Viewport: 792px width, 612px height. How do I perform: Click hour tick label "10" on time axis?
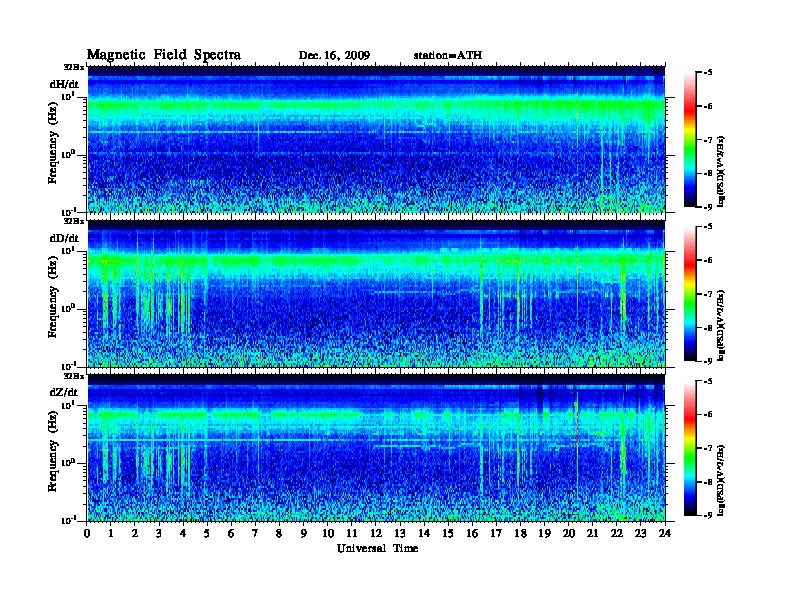[x=328, y=533]
